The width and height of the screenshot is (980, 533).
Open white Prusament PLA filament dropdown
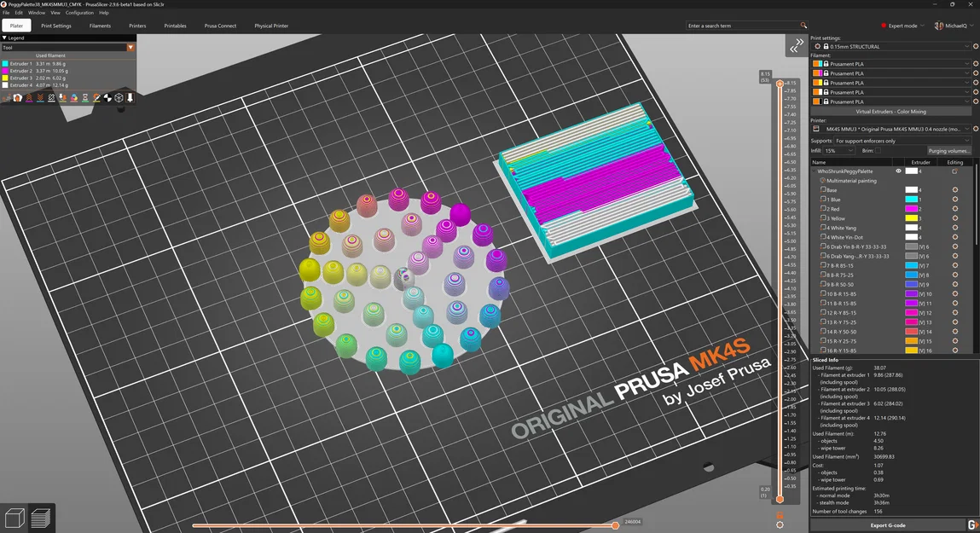pos(891,92)
